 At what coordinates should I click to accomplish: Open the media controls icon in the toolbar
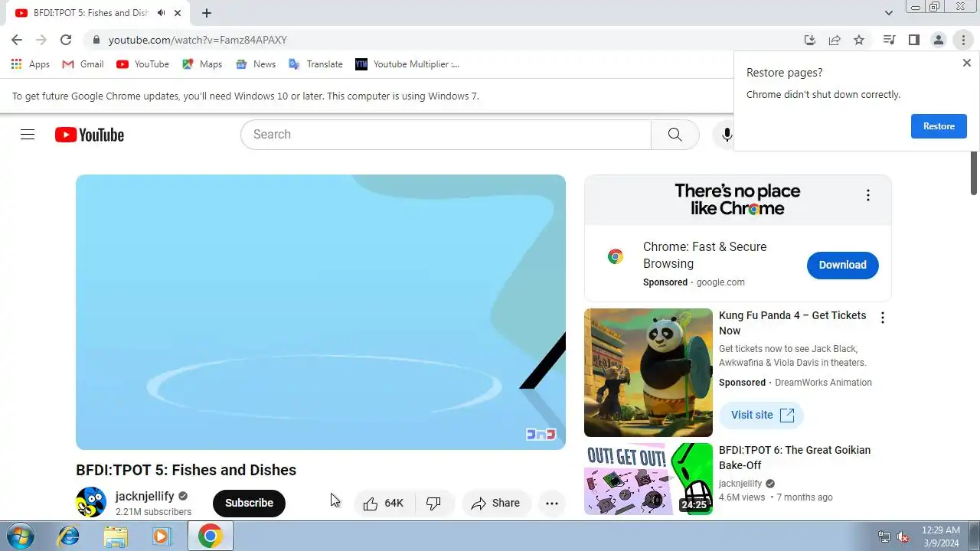[889, 40]
